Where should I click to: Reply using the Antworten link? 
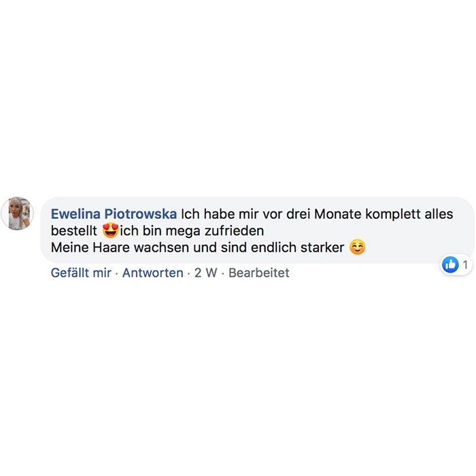pyautogui.click(x=153, y=273)
